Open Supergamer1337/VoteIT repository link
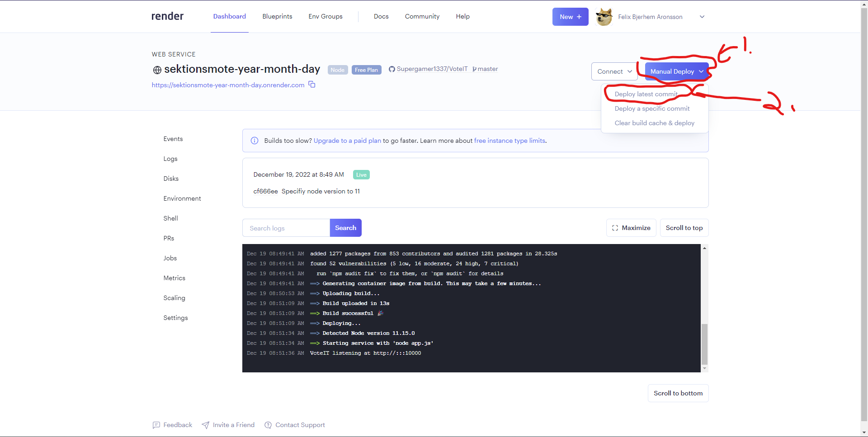The height and width of the screenshot is (437, 868). (432, 69)
